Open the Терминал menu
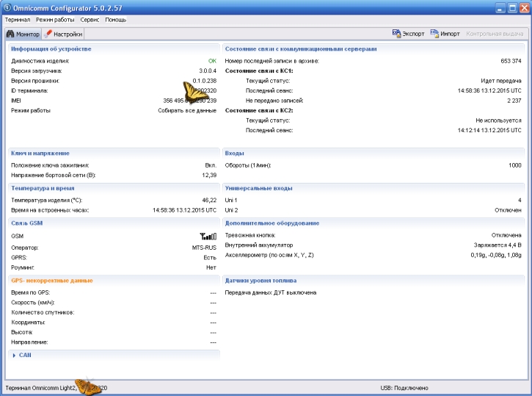The width and height of the screenshot is (532, 396). [x=18, y=18]
